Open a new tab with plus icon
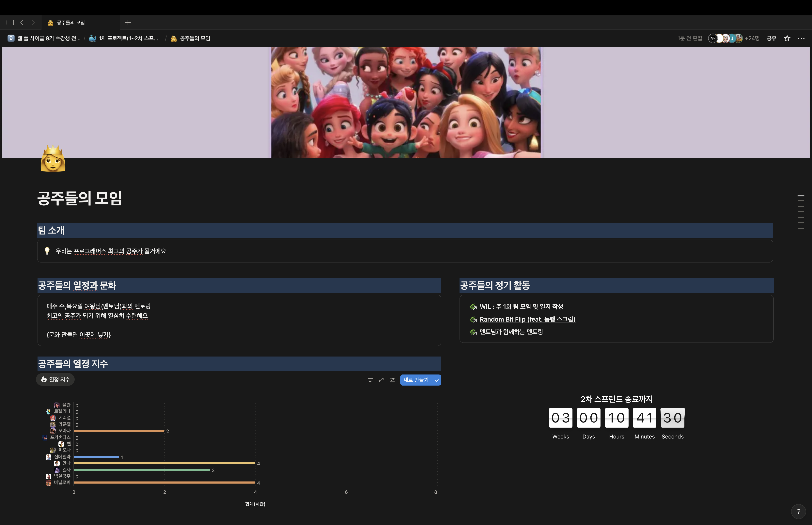Image resolution: width=812 pixels, height=525 pixels. [x=128, y=23]
